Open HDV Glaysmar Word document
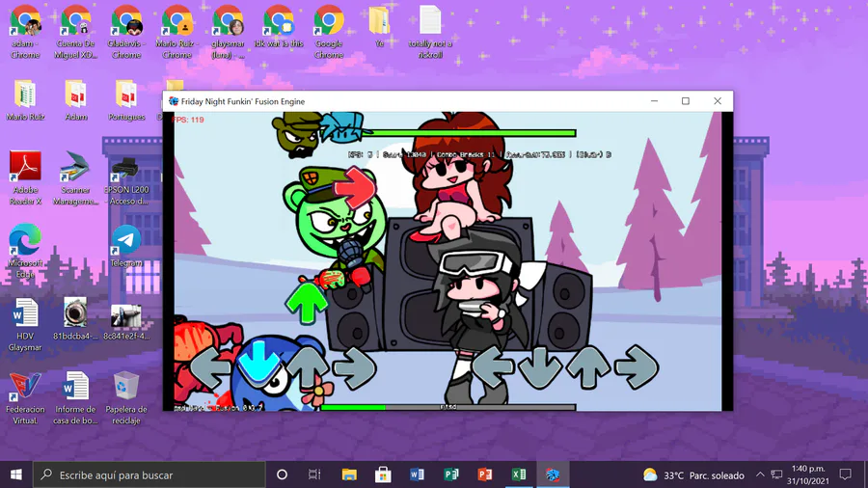Screen dimensions: 868x488 [x=25, y=324]
